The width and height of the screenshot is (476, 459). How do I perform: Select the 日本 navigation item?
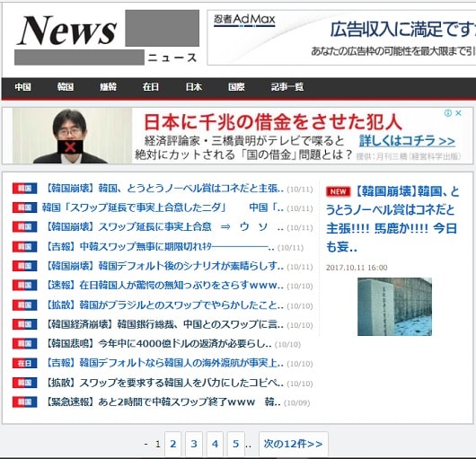[194, 87]
